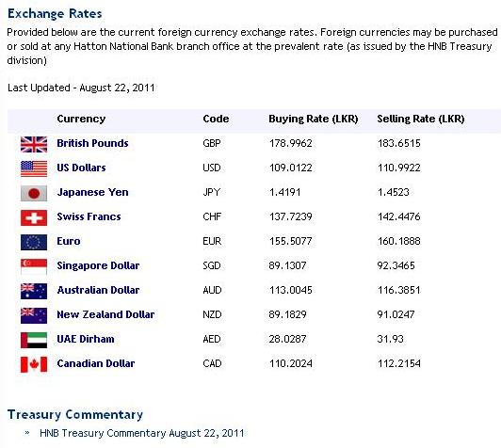Click the Canadian flag icon
Image resolution: width=501 pixels, height=448 pixels.
(x=34, y=364)
